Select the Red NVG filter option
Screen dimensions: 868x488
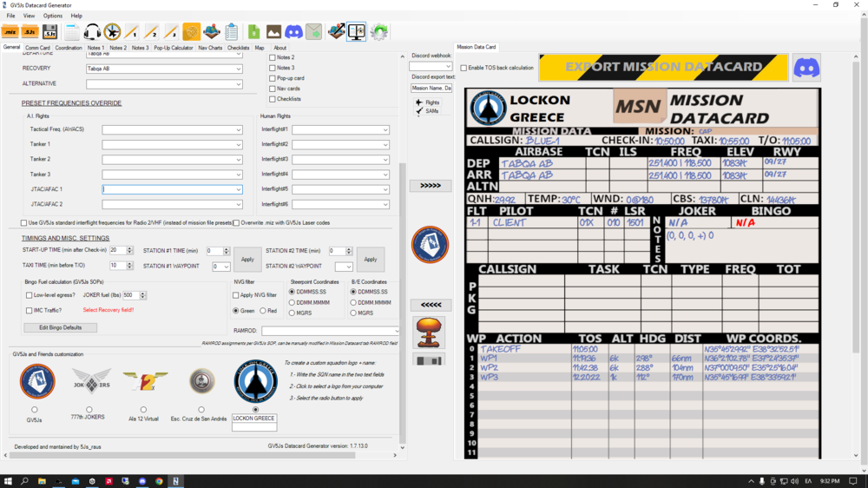pos(263,311)
